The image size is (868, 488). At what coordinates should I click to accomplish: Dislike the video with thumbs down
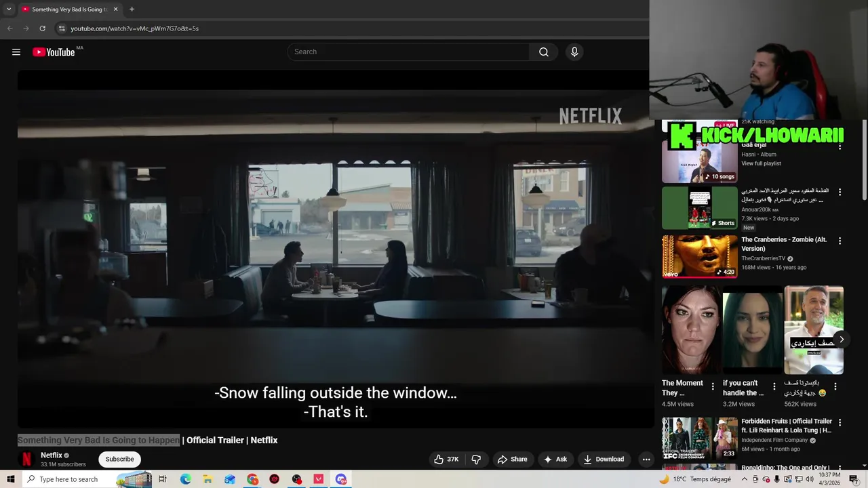476,460
